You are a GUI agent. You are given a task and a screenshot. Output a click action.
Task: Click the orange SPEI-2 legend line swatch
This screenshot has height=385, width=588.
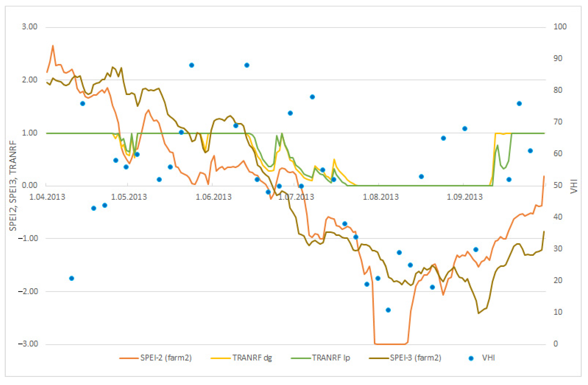pos(128,358)
